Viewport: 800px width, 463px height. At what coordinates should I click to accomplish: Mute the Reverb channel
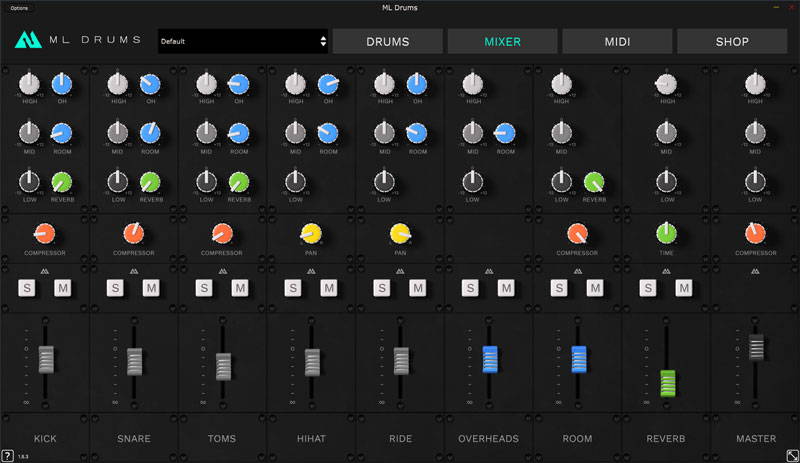tap(684, 288)
